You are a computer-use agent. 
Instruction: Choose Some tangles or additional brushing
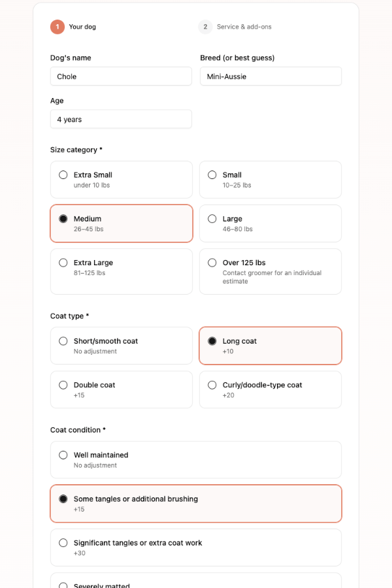(196, 504)
